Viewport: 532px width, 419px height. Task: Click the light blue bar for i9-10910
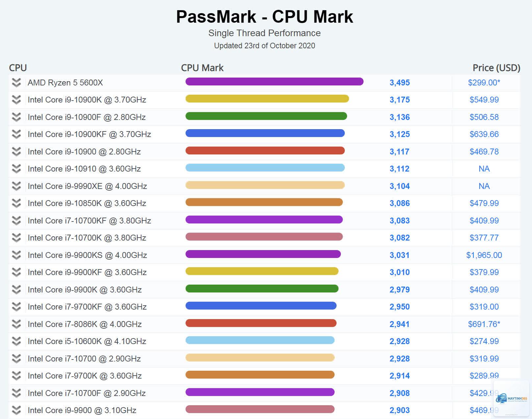tap(265, 168)
